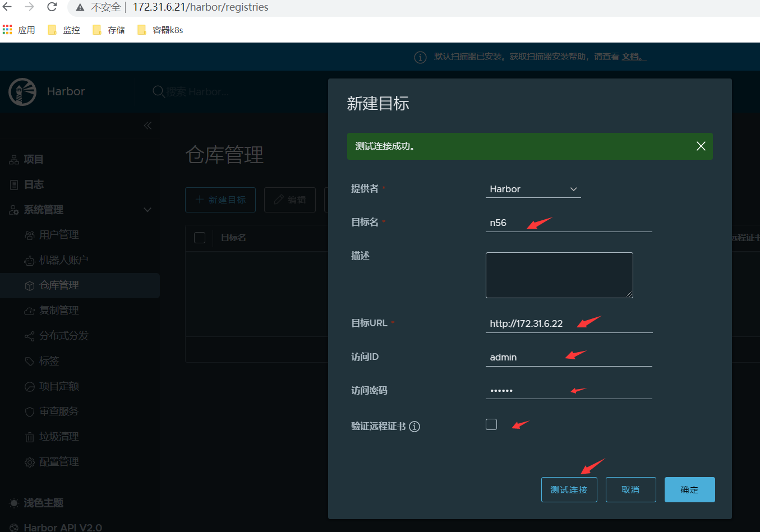760x532 pixels.
Task: Go to 用户管理
Action: coord(59,235)
